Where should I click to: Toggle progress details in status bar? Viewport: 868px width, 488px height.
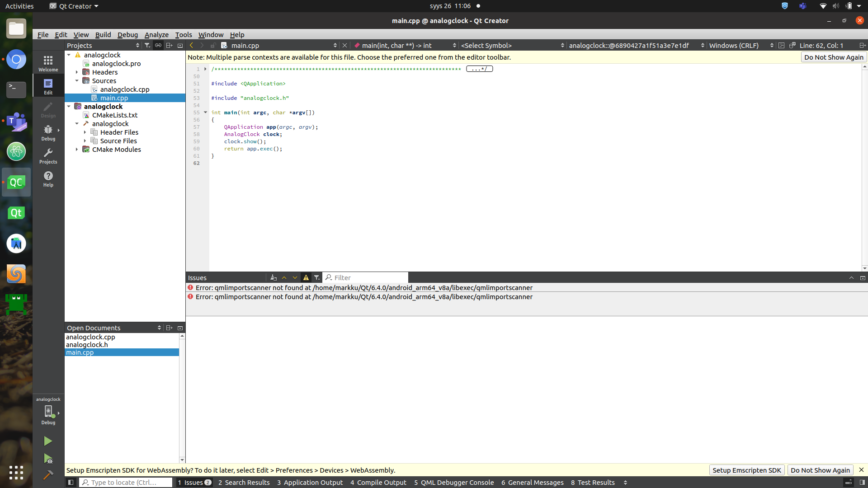[849, 482]
